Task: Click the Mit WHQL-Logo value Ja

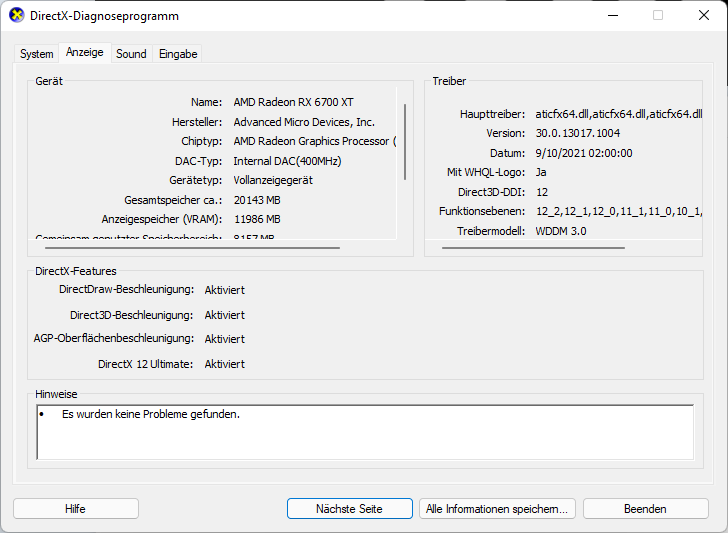Action: coord(541,172)
